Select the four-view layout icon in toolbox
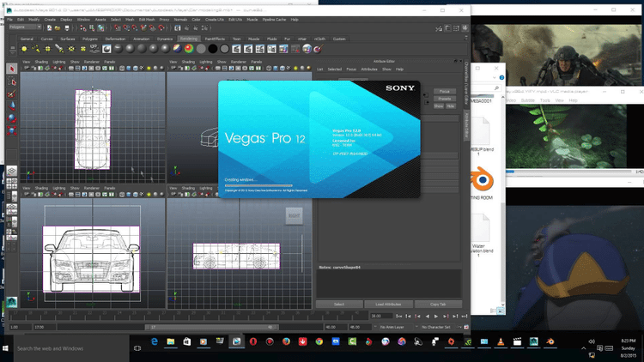 click(x=11, y=183)
